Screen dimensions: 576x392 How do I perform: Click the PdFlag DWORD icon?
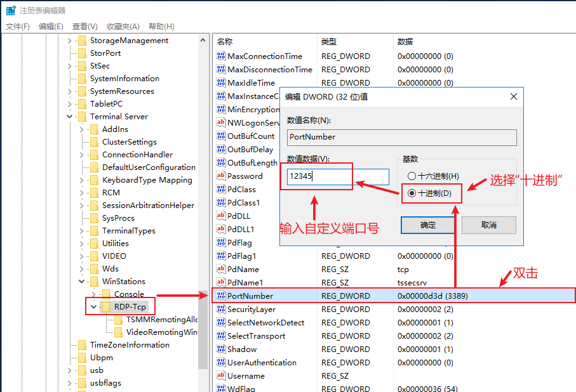(221, 242)
